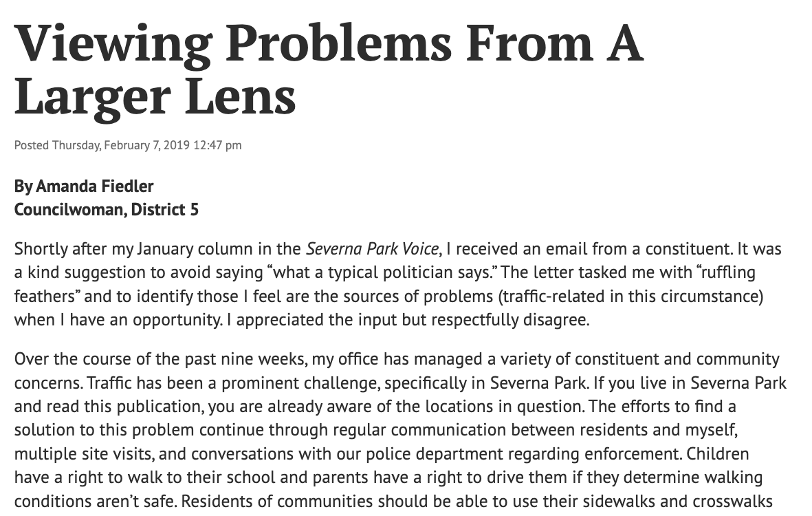The height and width of the screenshot is (516, 812).
Task: Click the "12:47 pm" timestamp
Action: (x=217, y=145)
